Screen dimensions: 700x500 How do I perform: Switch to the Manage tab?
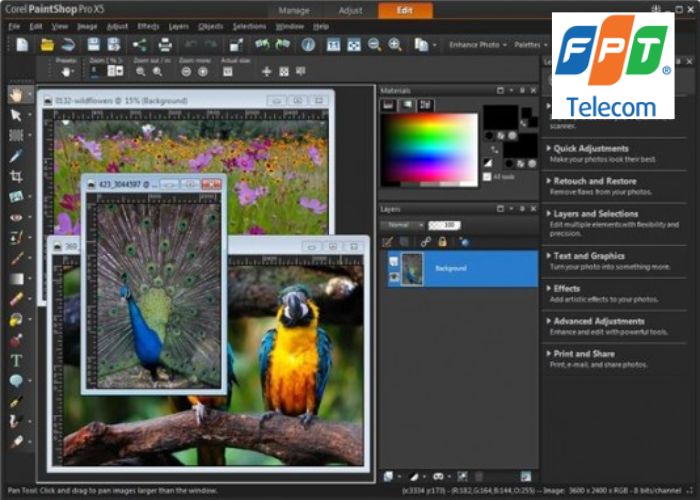294,10
